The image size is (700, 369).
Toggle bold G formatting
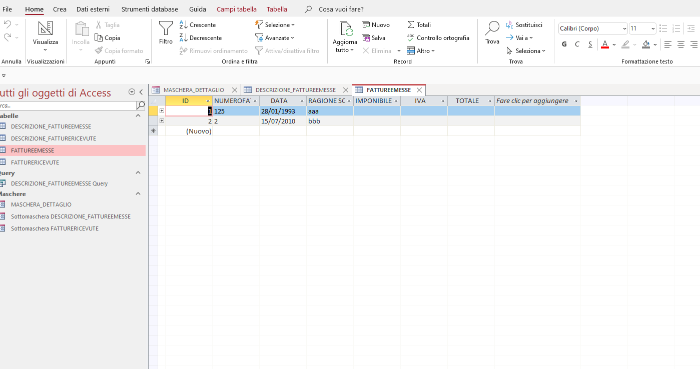[x=564, y=44]
